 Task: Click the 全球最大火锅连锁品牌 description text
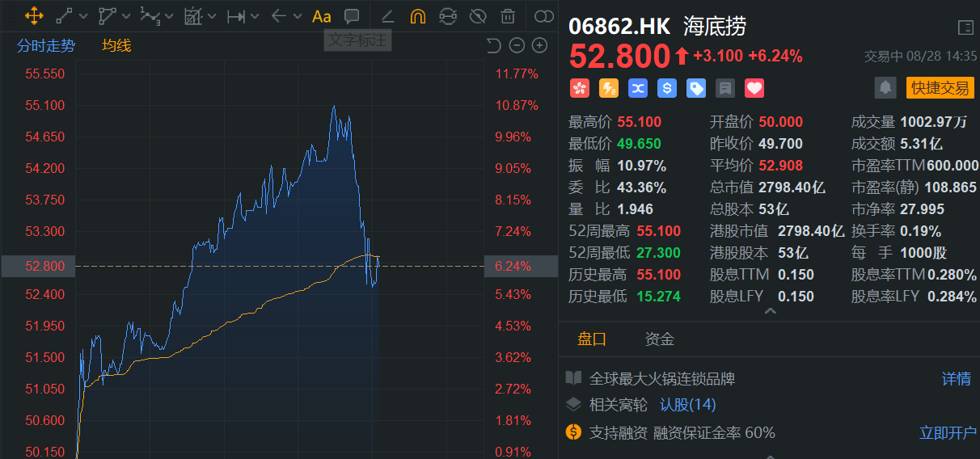pos(662,378)
